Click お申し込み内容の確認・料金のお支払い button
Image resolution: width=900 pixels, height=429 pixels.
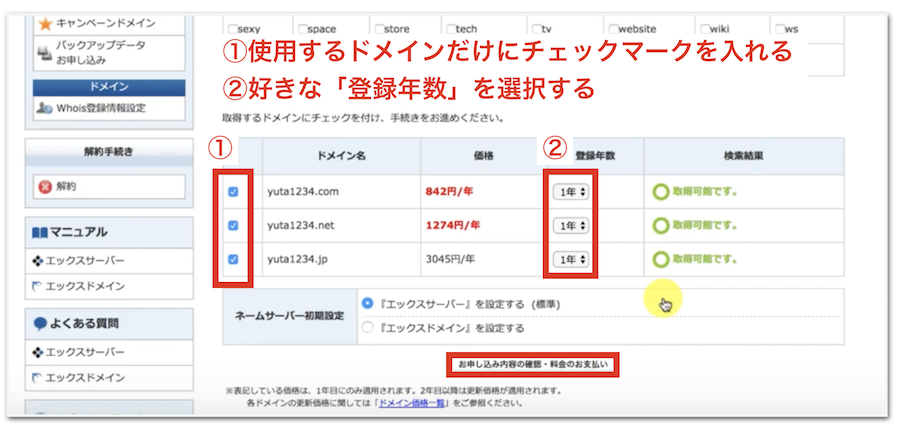point(532,364)
